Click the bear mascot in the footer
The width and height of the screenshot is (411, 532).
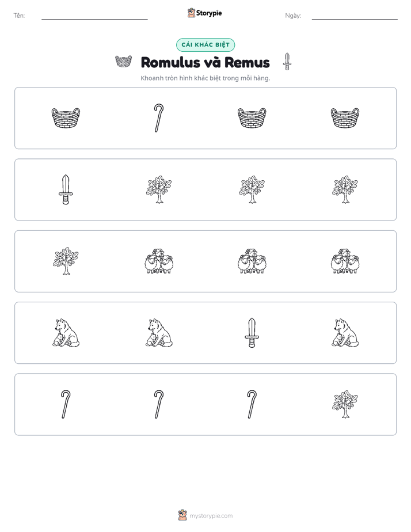[x=182, y=515]
